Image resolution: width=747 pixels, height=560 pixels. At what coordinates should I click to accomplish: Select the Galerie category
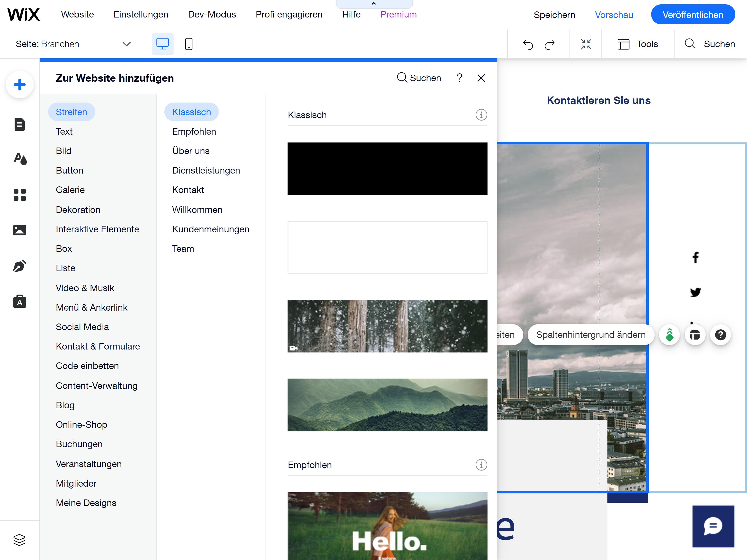point(70,190)
